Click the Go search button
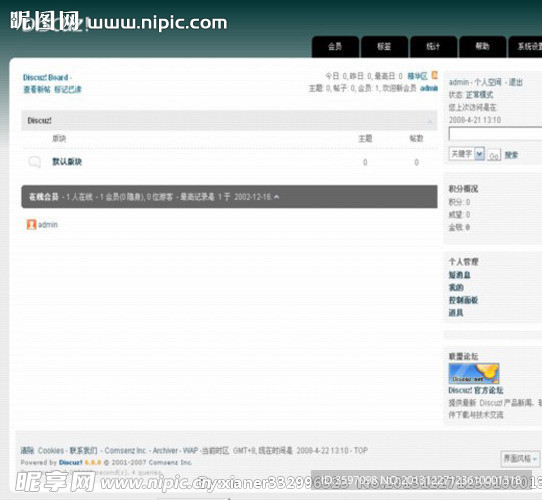The height and width of the screenshot is (500, 542). click(494, 156)
